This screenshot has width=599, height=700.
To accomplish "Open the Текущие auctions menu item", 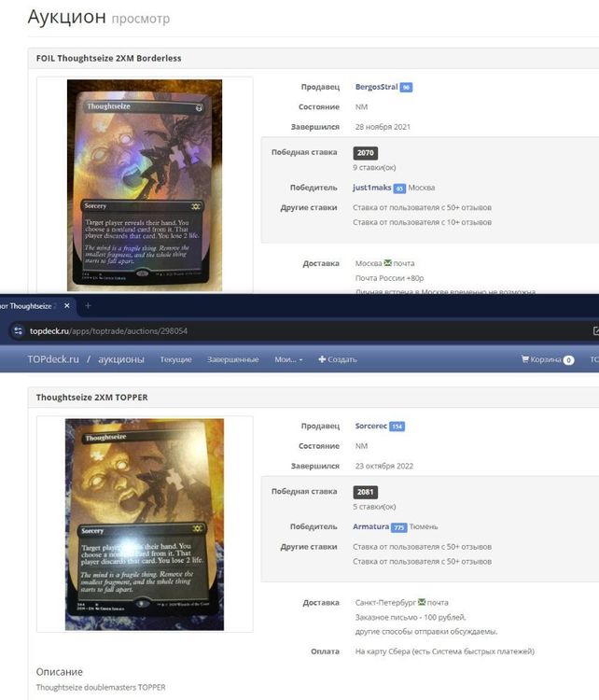I will pyautogui.click(x=175, y=359).
